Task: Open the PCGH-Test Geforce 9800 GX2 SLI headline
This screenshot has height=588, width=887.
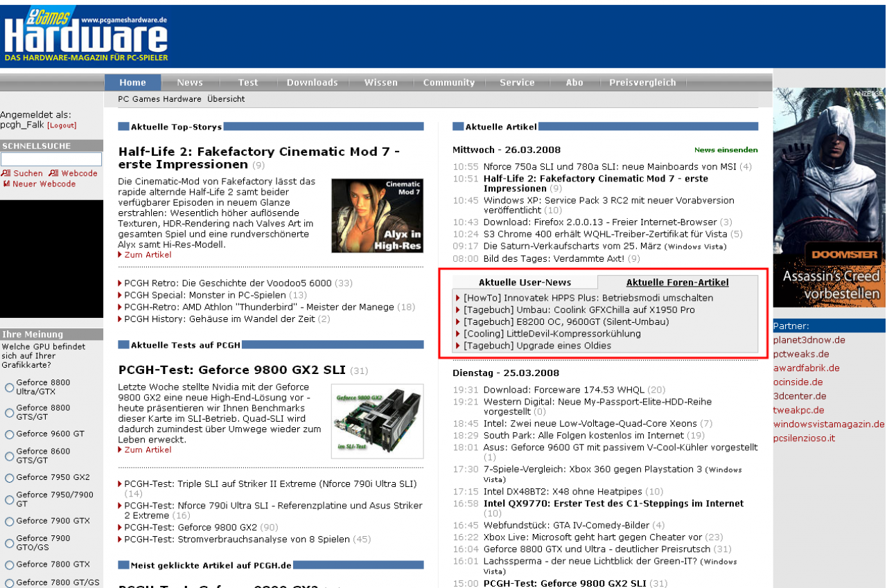Action: [232, 370]
